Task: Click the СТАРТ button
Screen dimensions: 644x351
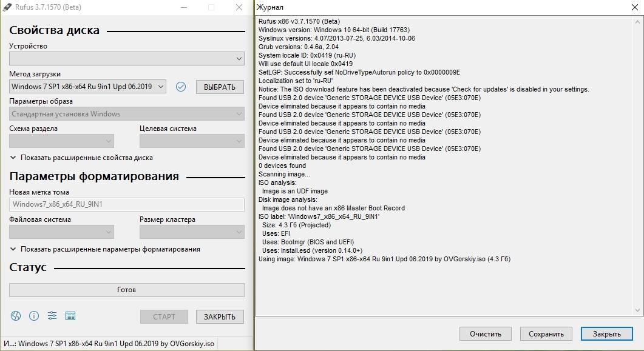Action: point(164,316)
